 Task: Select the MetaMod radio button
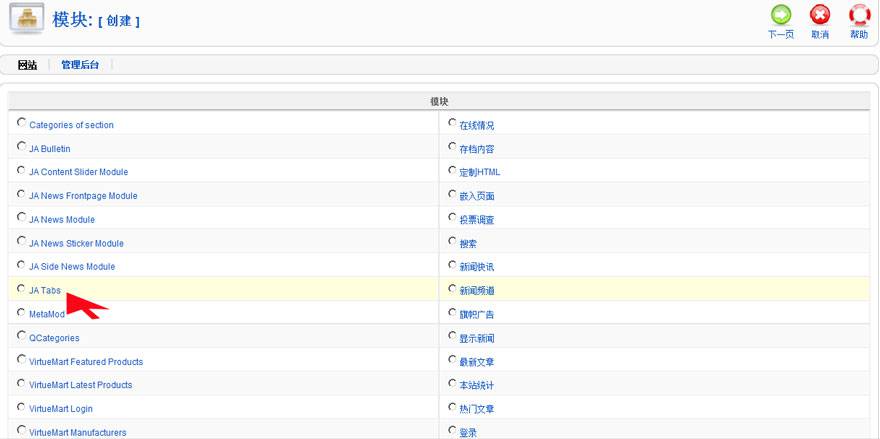tap(21, 312)
